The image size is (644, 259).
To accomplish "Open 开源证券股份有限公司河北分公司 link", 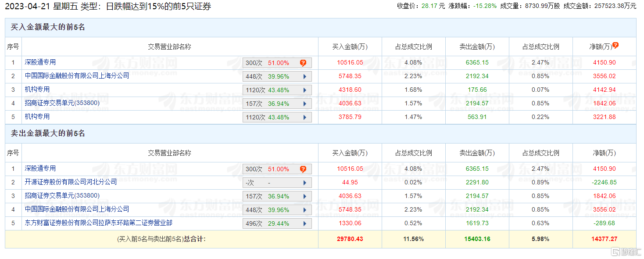I will pos(71,182).
